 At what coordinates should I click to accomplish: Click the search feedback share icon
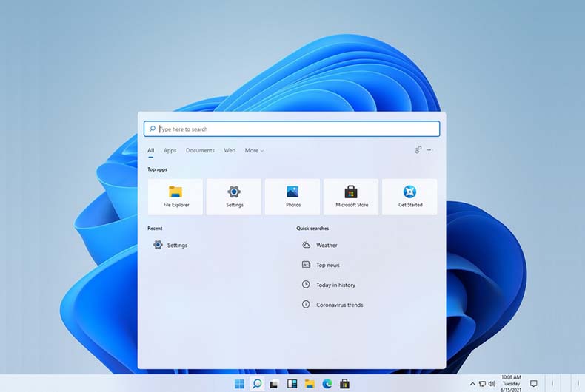(x=418, y=150)
